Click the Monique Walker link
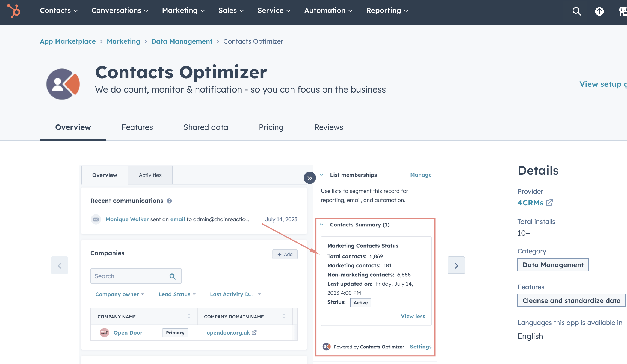 (x=127, y=219)
